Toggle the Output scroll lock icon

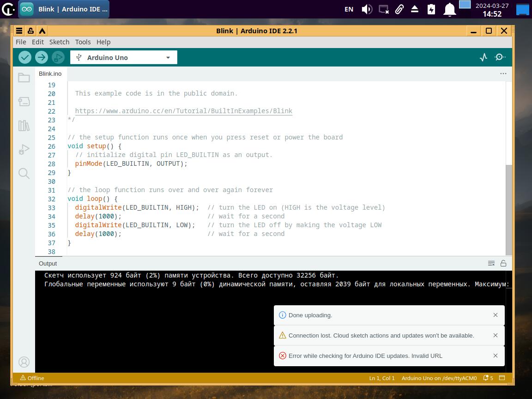pyautogui.click(x=503, y=264)
